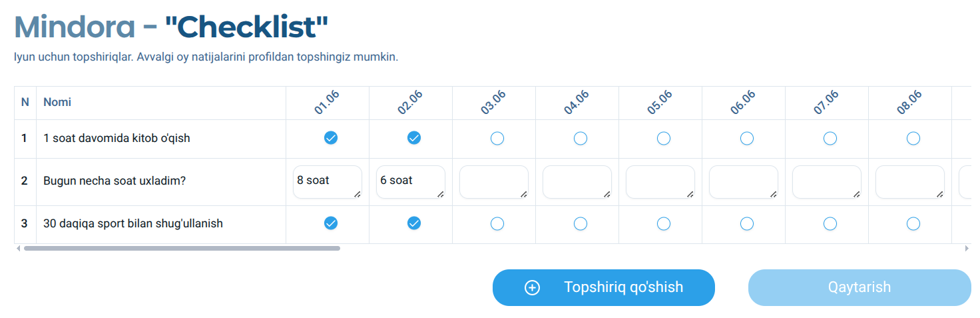This screenshot has width=980, height=318.
Task: Click the sleep hours field for 07.06
Action: coord(826,182)
